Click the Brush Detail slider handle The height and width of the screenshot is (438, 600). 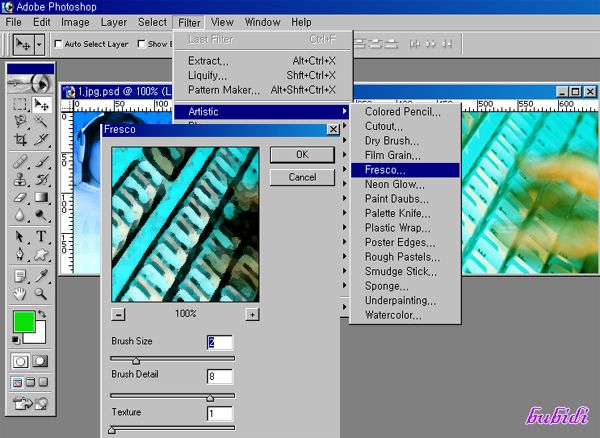coord(210,398)
